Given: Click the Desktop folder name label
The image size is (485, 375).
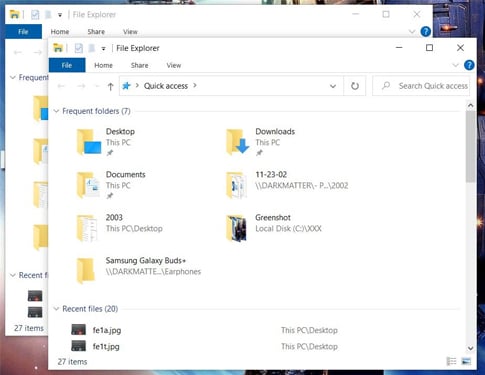Looking at the screenshot, I should click(x=120, y=131).
